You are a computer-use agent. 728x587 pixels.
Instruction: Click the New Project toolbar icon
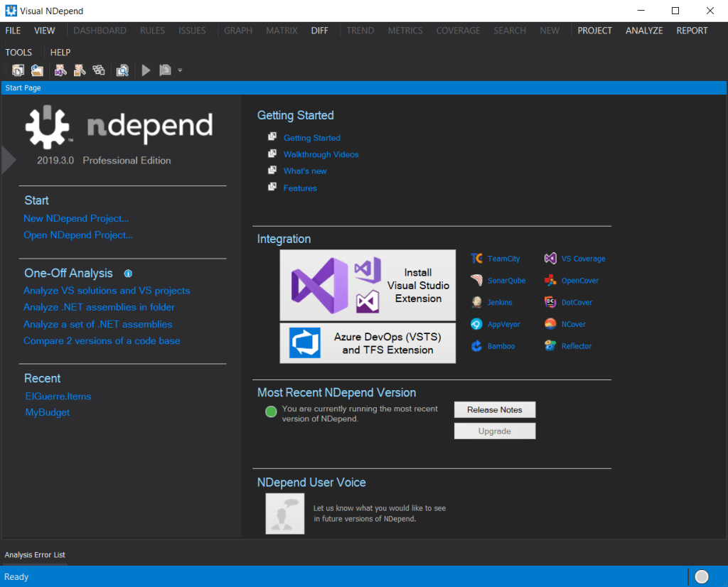coord(18,70)
